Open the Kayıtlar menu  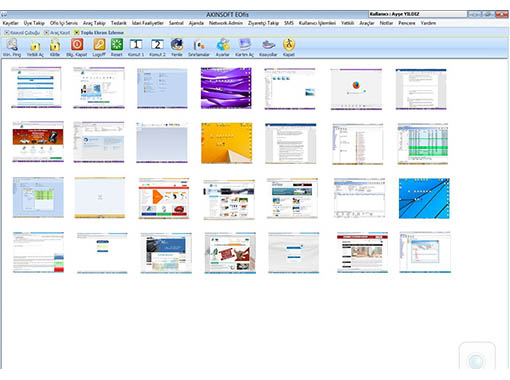pyautogui.click(x=10, y=23)
